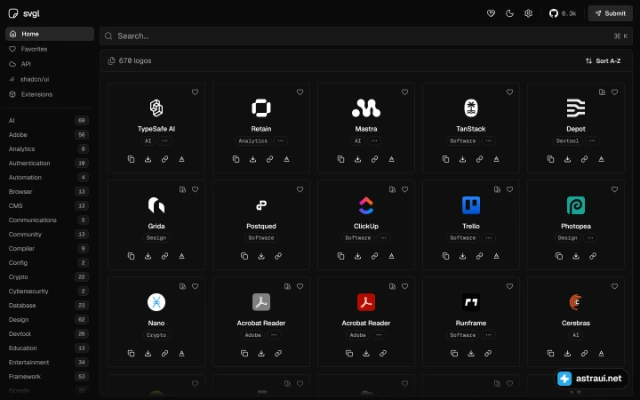Open the API page in sidebar
This screenshot has width=640, height=400.
tap(49, 64)
